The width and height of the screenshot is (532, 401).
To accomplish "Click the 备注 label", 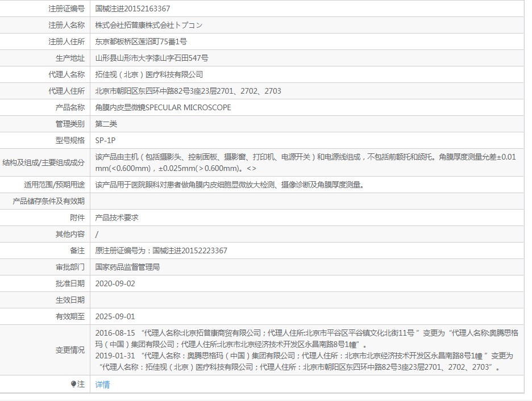I will pyautogui.click(x=77, y=250).
